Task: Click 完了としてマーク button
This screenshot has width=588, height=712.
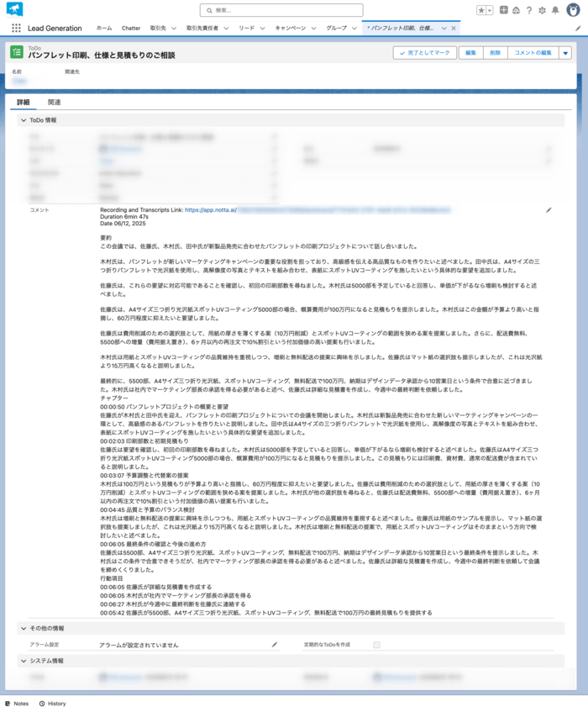Action: pos(425,53)
